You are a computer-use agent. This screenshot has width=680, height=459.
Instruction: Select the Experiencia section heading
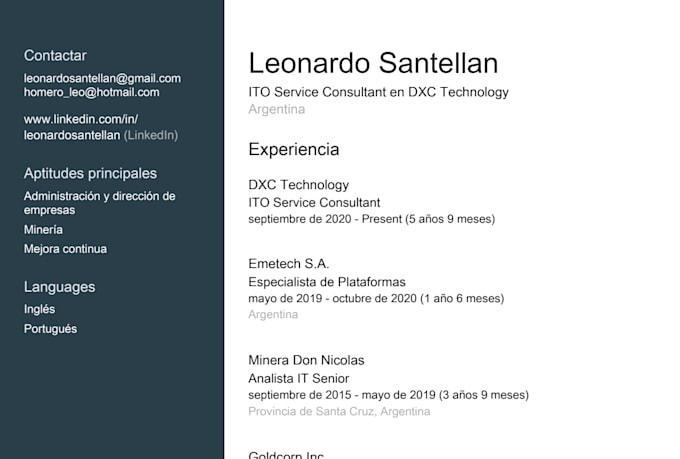[294, 150]
